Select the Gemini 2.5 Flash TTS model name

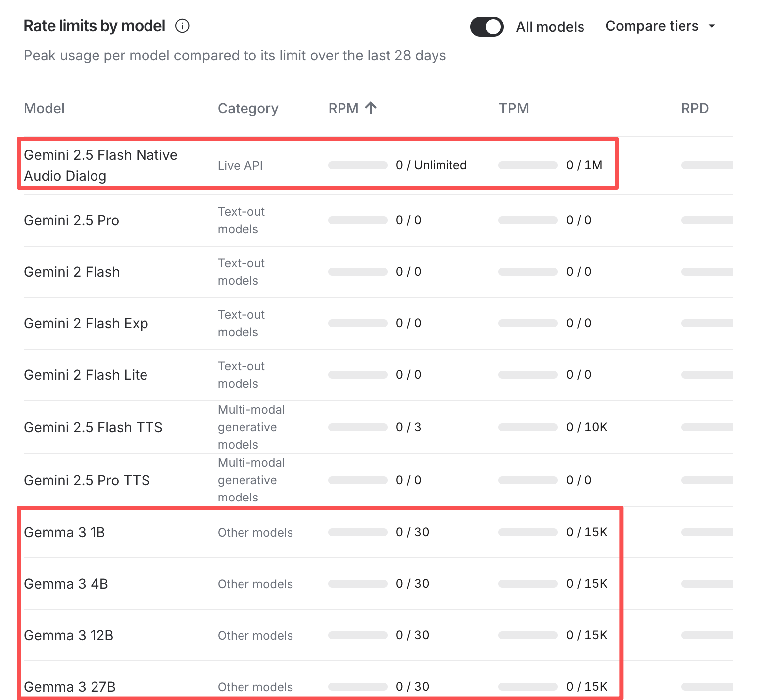tap(93, 427)
